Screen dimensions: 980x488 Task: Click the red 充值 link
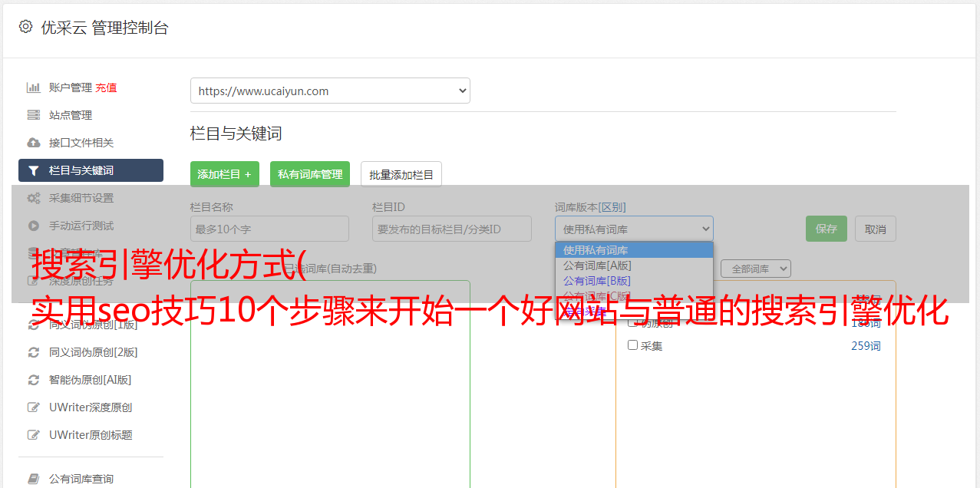click(106, 87)
